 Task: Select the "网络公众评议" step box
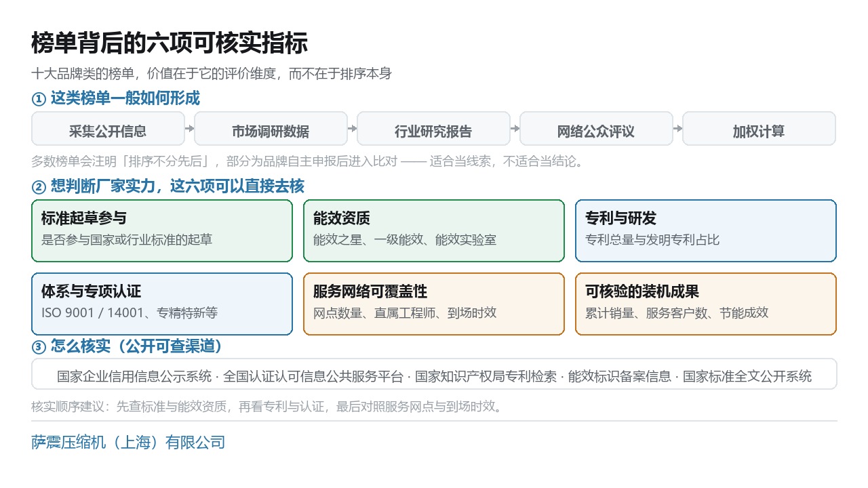click(x=596, y=129)
